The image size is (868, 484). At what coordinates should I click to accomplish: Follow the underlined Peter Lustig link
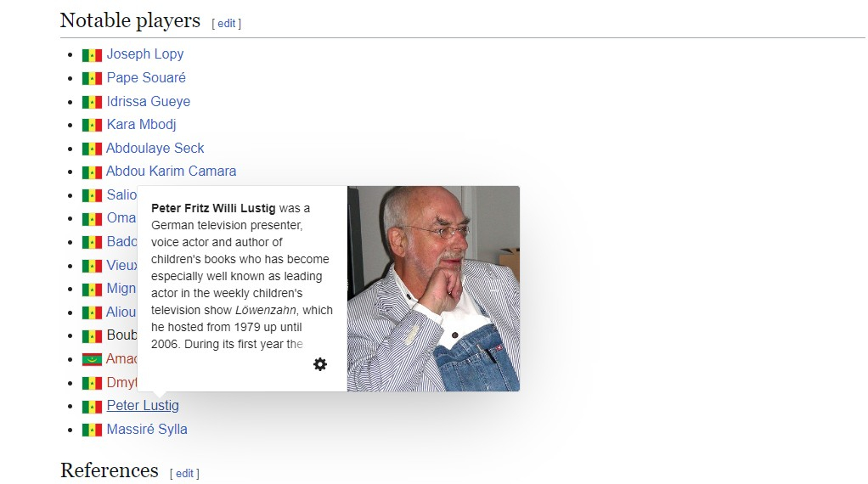click(143, 406)
